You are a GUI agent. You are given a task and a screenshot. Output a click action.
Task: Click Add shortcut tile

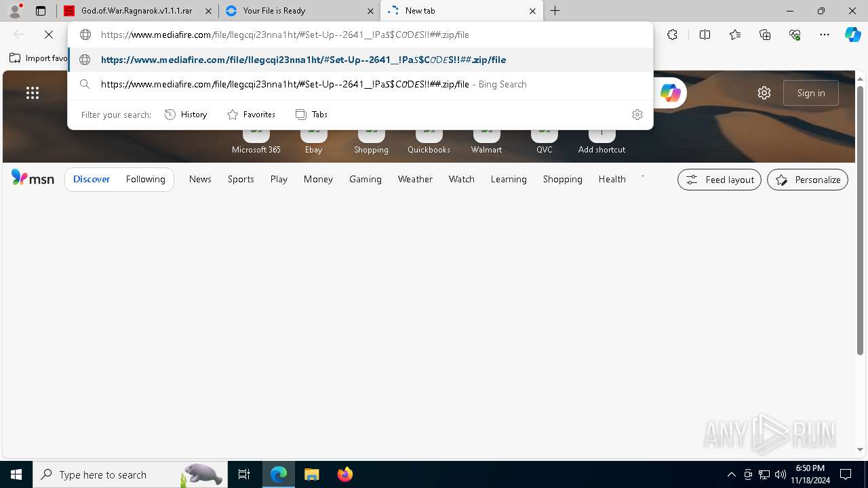(x=601, y=141)
